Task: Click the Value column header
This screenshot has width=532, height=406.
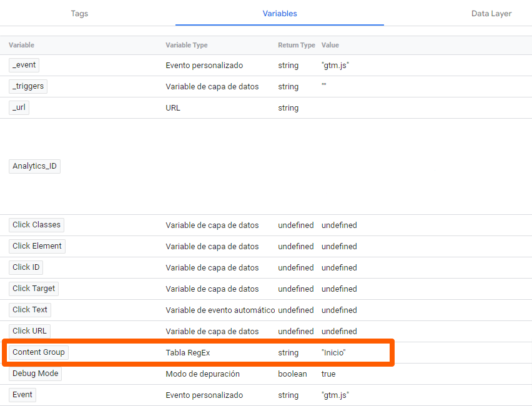Action: [x=330, y=45]
